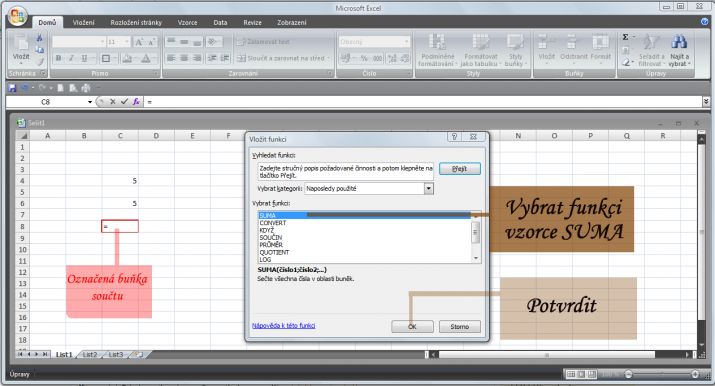This screenshot has width=715, height=386.
Task: Open the Revize ribbon tab
Action: coord(252,22)
